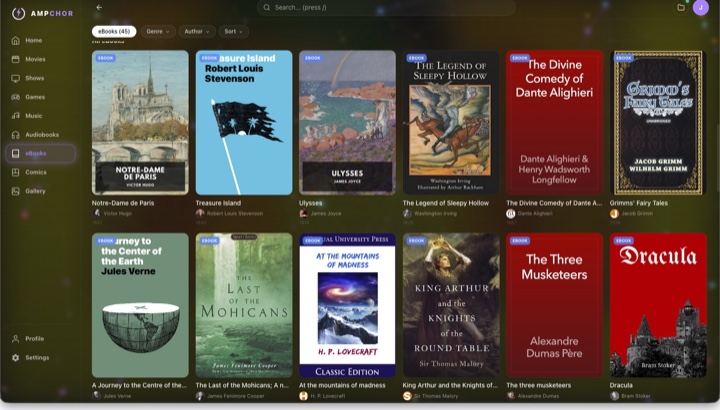The width and height of the screenshot is (720, 410).
Task: Click the Profile person icon
Action: [x=16, y=339]
